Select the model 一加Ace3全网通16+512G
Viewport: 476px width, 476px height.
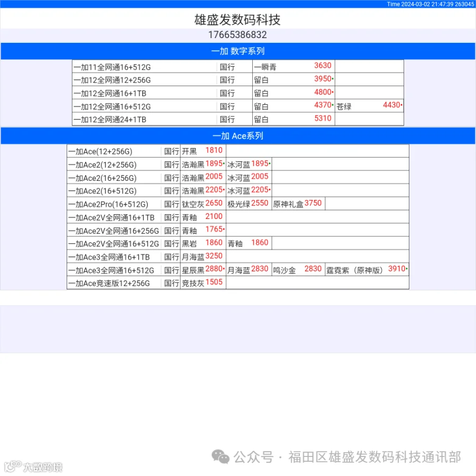point(111,270)
